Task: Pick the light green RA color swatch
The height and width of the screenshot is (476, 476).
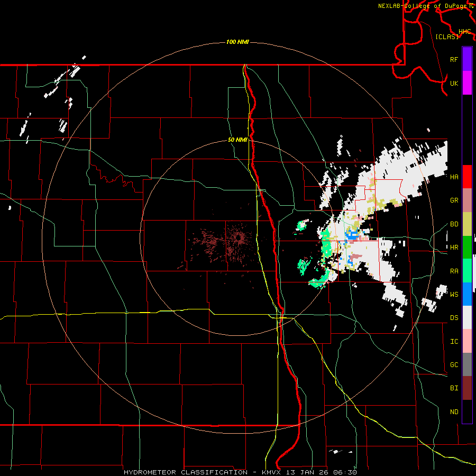Action: (467, 271)
